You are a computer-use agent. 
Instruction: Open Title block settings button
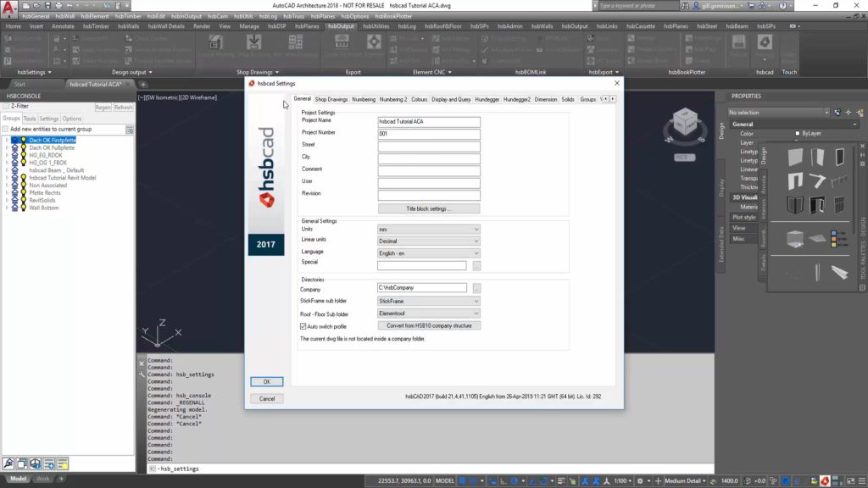coord(429,208)
